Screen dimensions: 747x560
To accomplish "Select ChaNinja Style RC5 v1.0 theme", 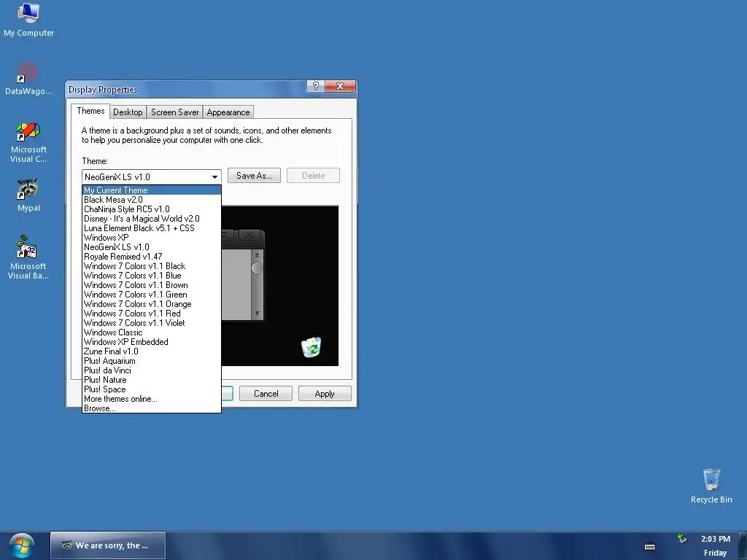I will [x=152, y=209].
